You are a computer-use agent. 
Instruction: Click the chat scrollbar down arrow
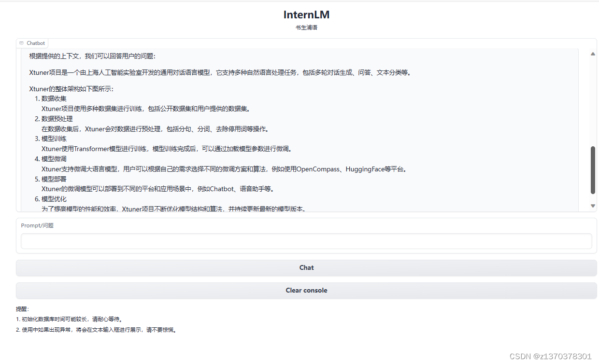tap(593, 206)
